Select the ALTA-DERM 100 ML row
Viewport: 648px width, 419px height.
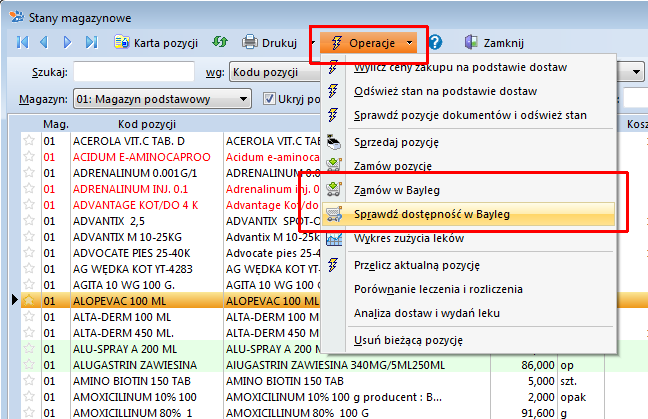pyautogui.click(x=122, y=317)
